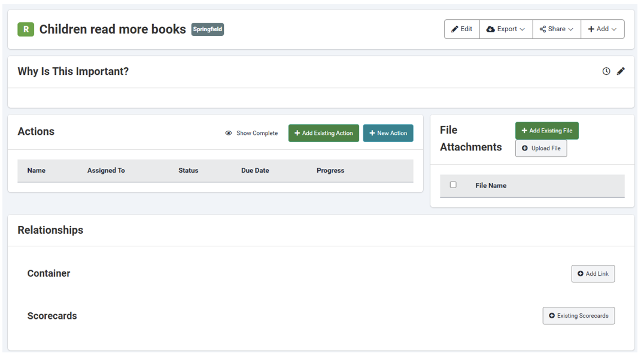Click the Progress column header
The height and width of the screenshot is (356, 644).
[x=330, y=171]
